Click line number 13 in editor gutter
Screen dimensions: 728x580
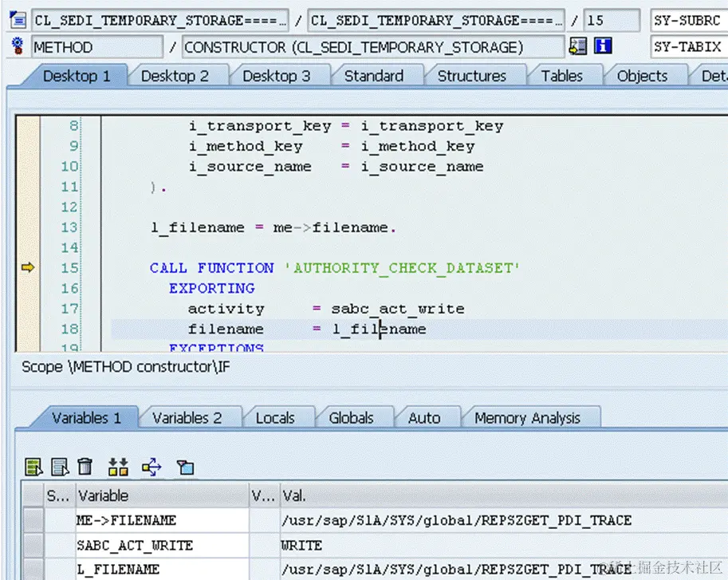coord(69,227)
